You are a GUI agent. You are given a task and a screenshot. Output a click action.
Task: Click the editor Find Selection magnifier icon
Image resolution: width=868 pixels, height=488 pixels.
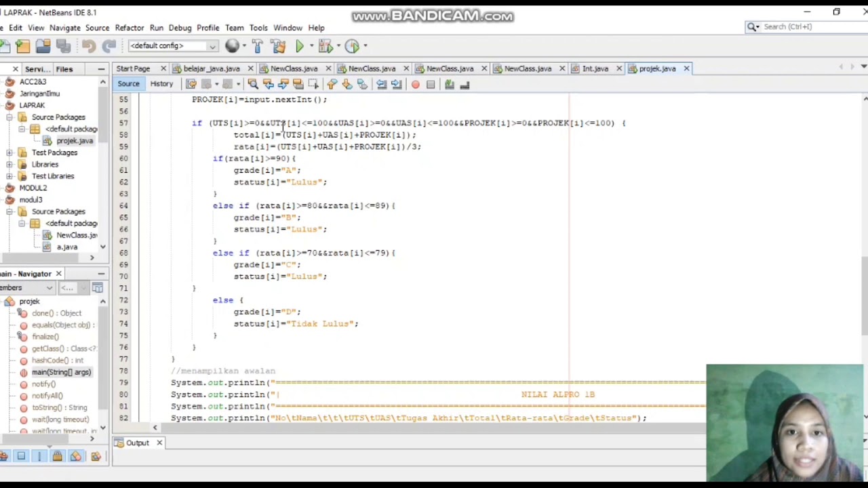[x=253, y=84]
